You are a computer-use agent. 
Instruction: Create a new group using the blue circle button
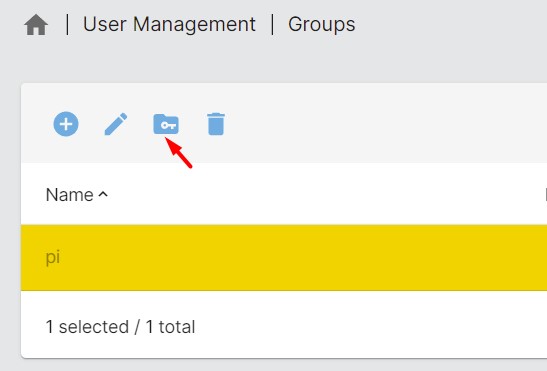[66, 124]
